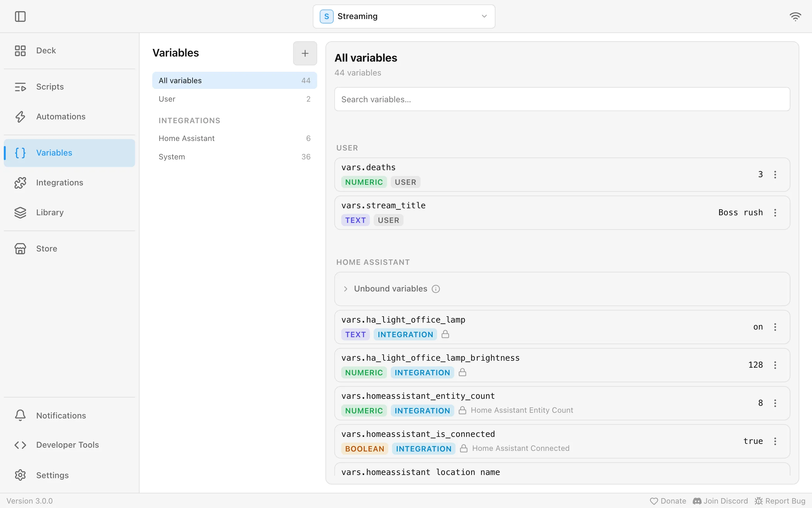Open the Streaming profile dropdown
This screenshot has height=508, width=812.
404,16
